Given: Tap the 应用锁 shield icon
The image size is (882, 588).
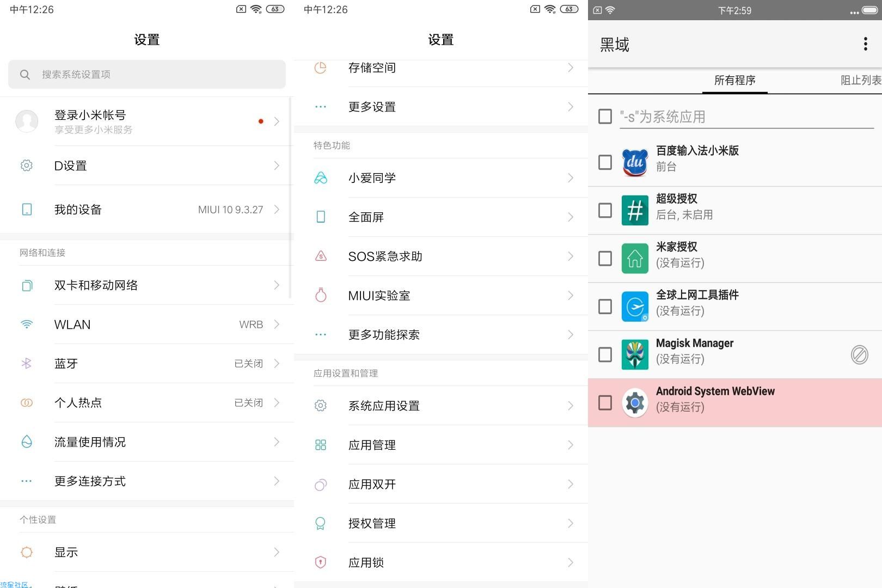Looking at the screenshot, I should click(321, 562).
